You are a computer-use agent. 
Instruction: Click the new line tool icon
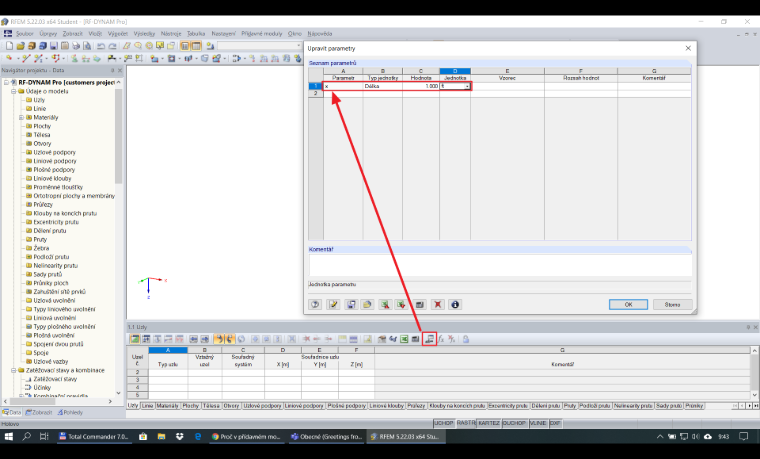[26, 58]
